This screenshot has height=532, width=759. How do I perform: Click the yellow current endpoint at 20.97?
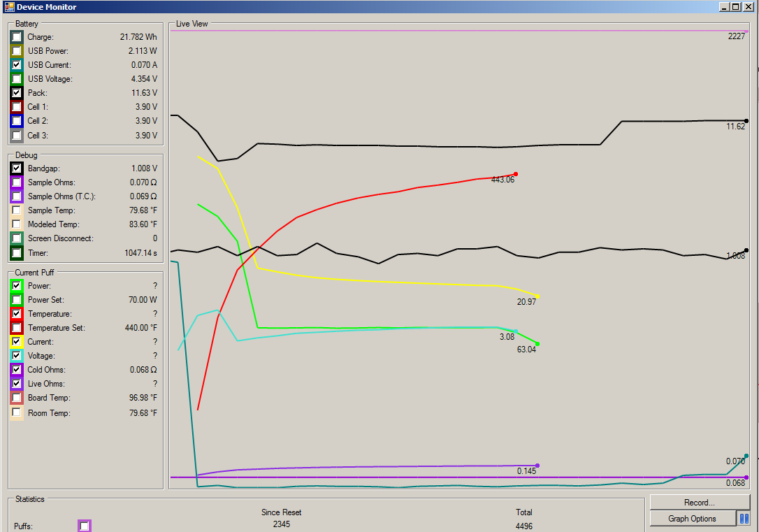point(537,297)
